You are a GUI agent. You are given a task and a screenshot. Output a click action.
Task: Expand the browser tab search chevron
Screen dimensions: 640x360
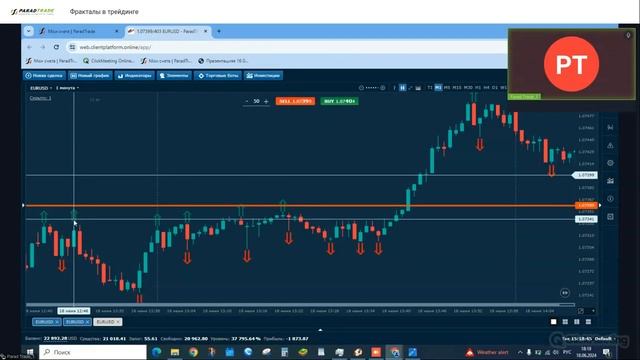29,31
